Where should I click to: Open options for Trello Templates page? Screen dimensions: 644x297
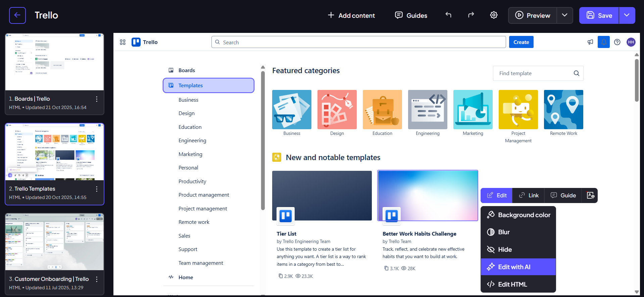pos(97,189)
